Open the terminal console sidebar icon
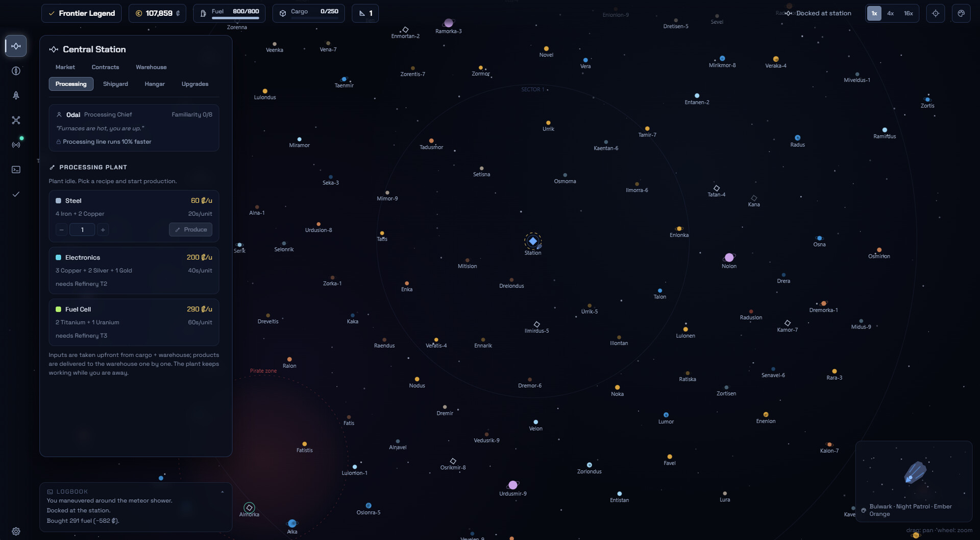The height and width of the screenshot is (540, 980). pyautogui.click(x=16, y=170)
